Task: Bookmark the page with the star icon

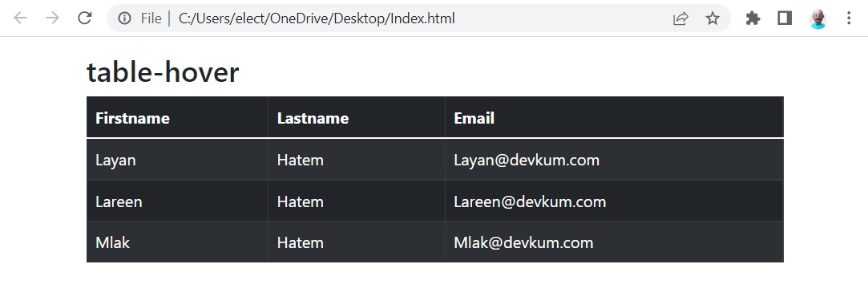Action: [713, 18]
